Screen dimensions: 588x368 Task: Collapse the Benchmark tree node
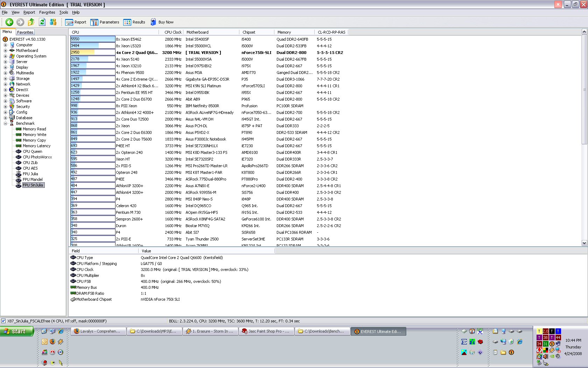[x=5, y=123]
